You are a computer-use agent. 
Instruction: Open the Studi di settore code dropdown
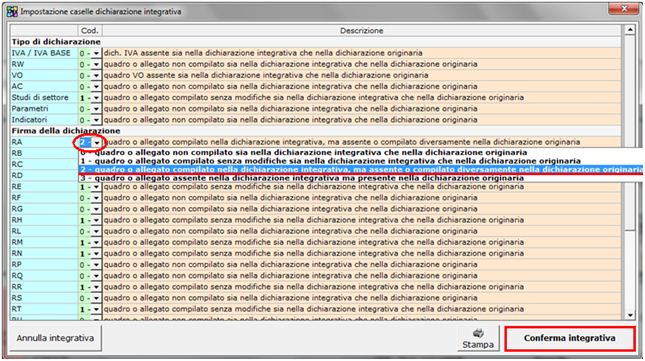[96, 98]
